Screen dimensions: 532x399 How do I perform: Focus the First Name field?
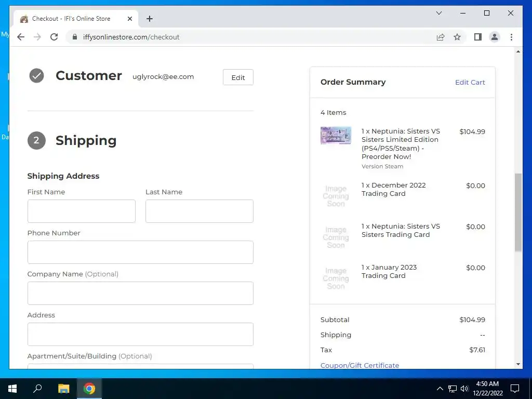click(x=82, y=211)
